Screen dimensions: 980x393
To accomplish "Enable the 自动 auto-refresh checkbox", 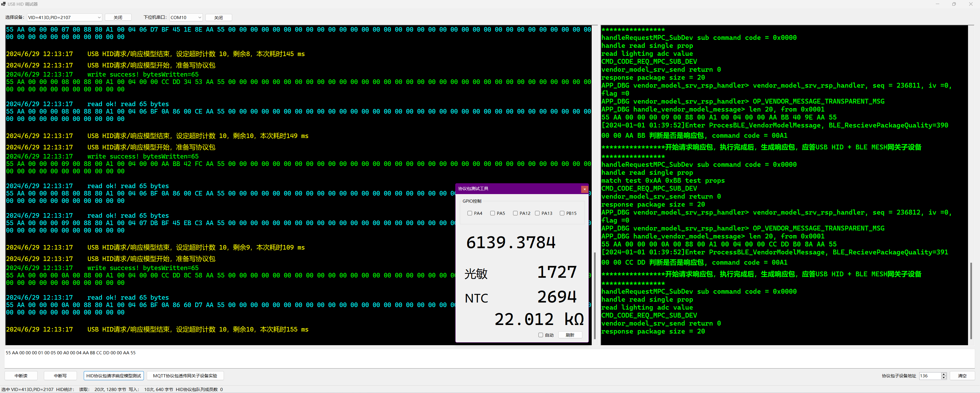I will tap(541, 335).
